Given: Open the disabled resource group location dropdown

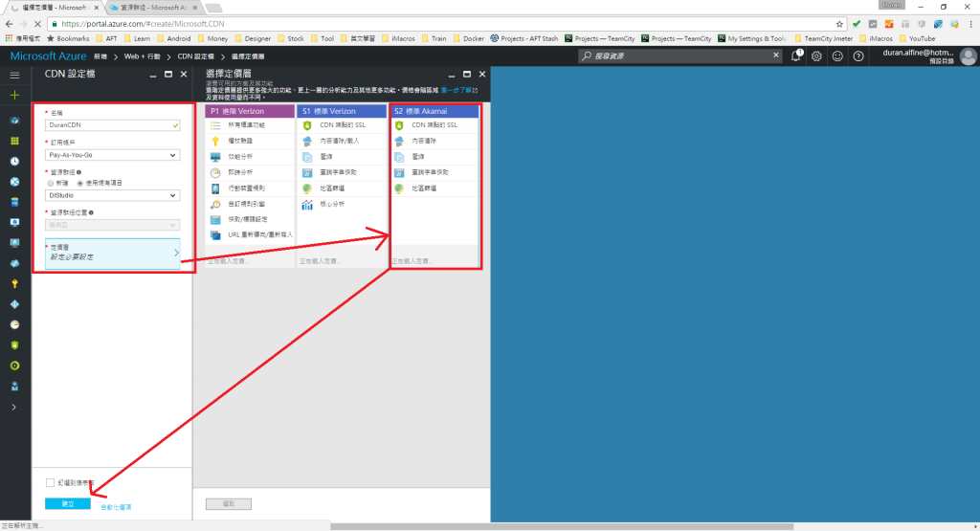Looking at the screenshot, I should (x=113, y=225).
